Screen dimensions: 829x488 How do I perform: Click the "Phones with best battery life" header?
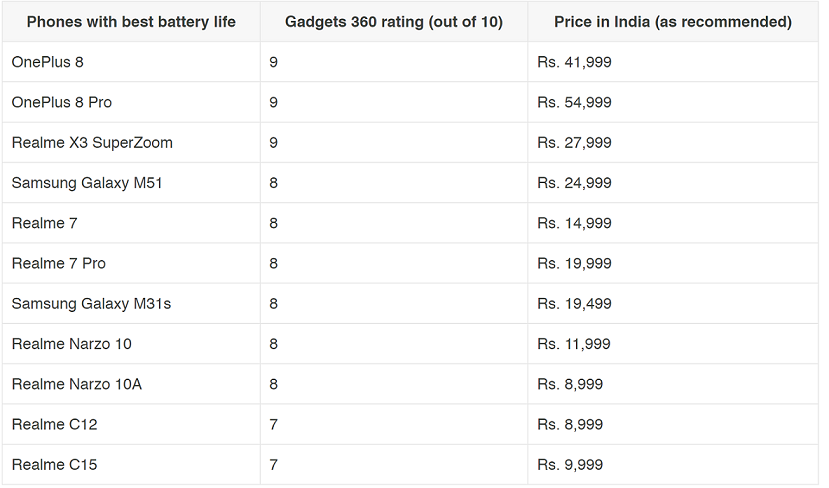pos(131,22)
